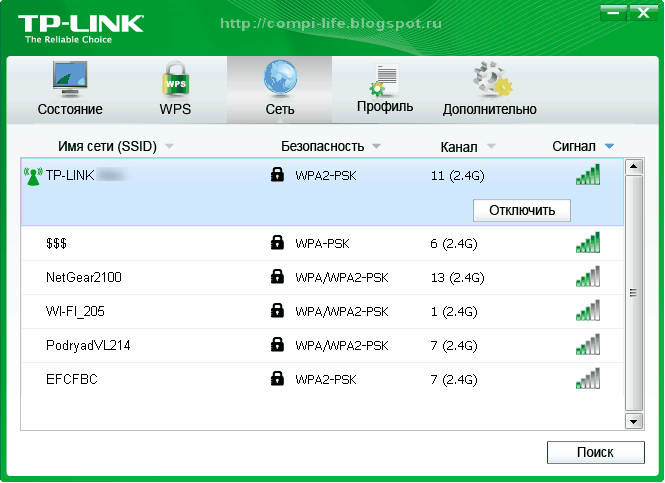Click channel 1 (2.4G) of WI-FI_205

pos(454,312)
